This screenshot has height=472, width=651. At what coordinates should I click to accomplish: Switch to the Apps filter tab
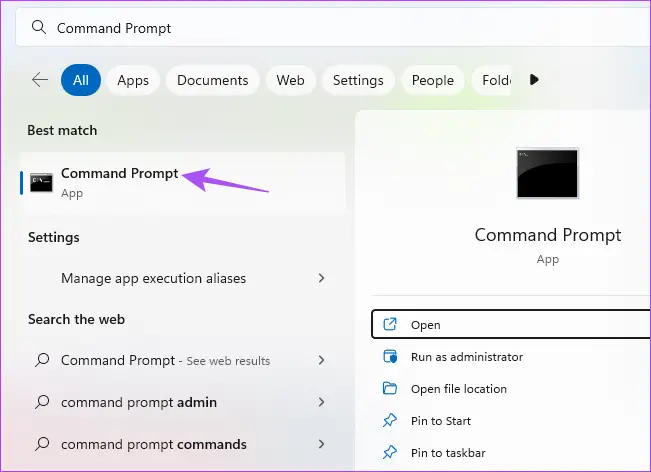133,80
